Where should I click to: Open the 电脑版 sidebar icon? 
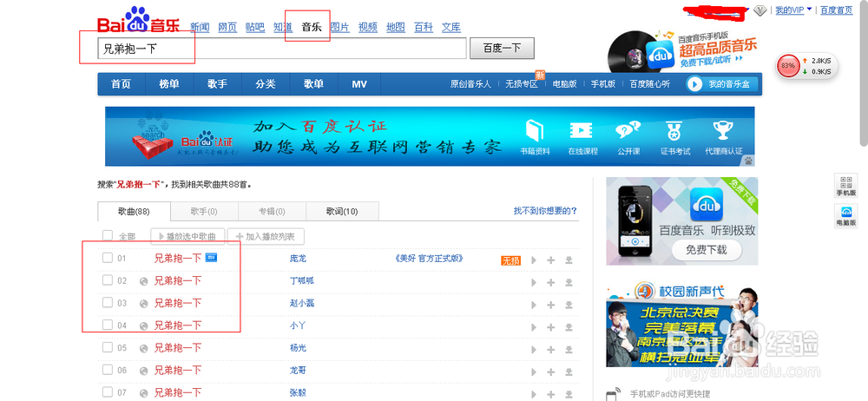click(845, 216)
